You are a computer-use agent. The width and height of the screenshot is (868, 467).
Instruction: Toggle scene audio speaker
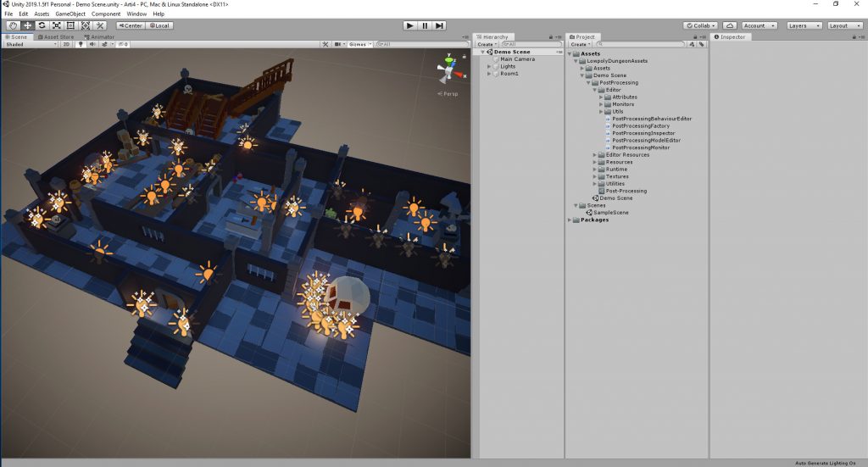(x=92, y=44)
